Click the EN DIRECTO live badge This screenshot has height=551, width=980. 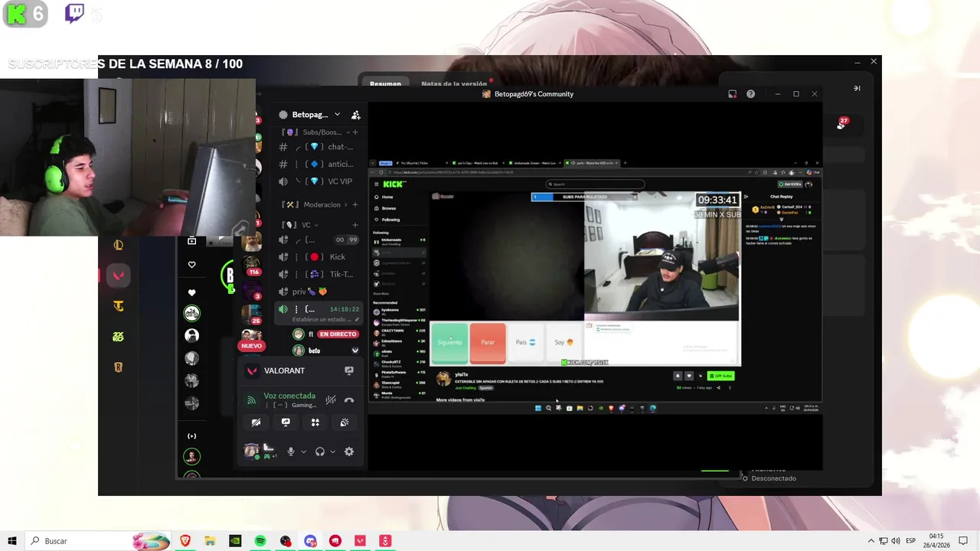tap(338, 334)
